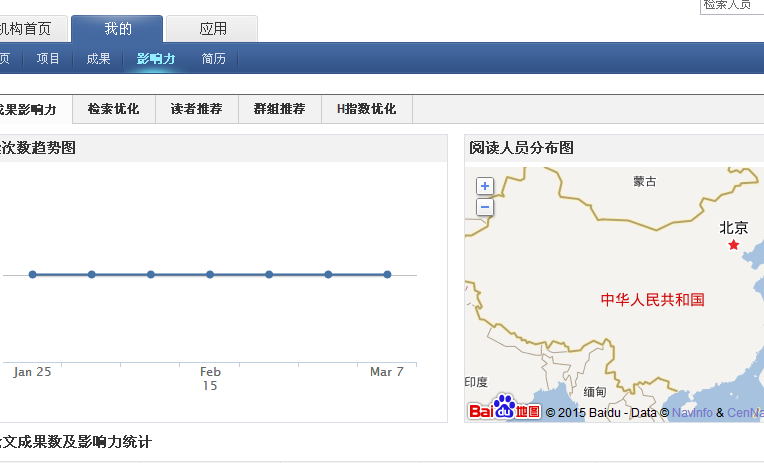Open the 简历 menu item
Image resolution: width=764 pixels, height=463 pixels.
coord(213,58)
